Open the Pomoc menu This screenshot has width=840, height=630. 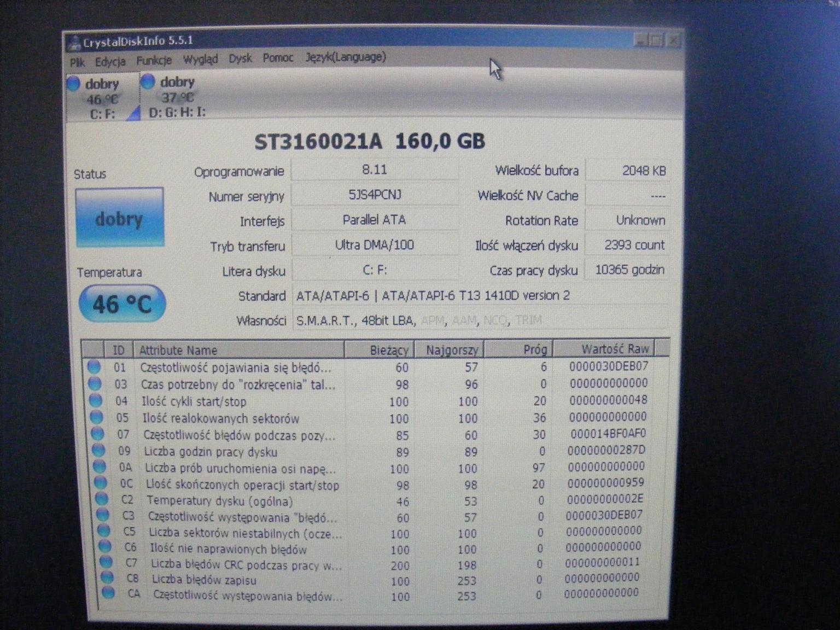(278, 57)
